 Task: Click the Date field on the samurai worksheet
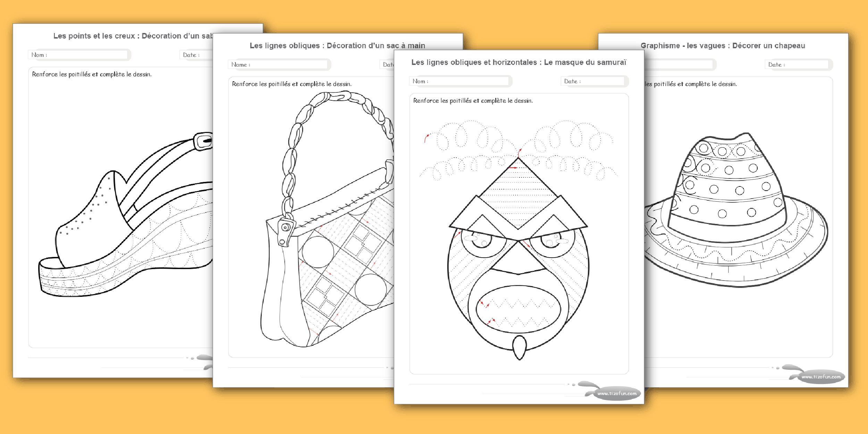pyautogui.click(x=594, y=81)
